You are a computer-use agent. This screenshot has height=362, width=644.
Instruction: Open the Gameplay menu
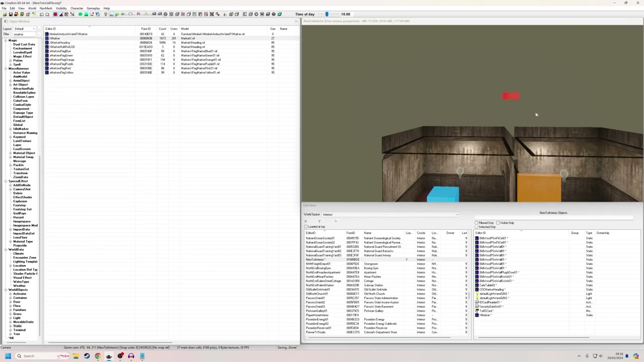93,9
